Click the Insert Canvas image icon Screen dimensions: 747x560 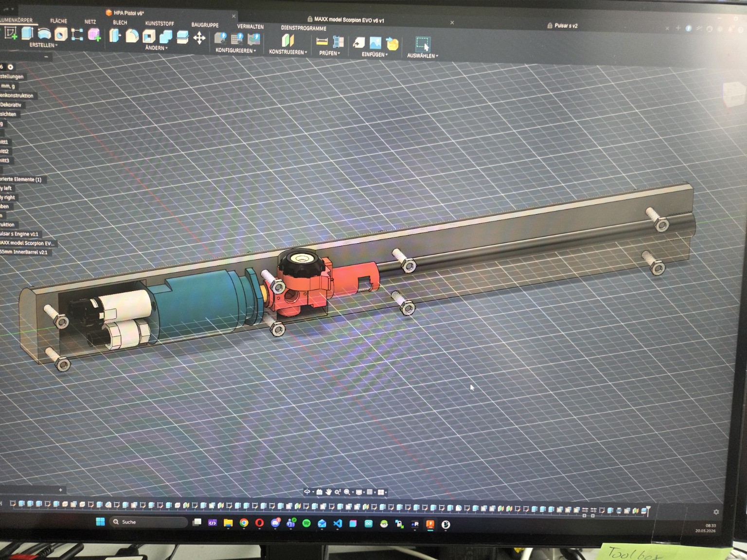pyautogui.click(x=375, y=43)
